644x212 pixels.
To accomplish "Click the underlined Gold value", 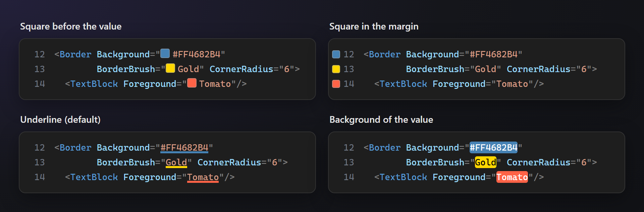I will tap(176, 163).
